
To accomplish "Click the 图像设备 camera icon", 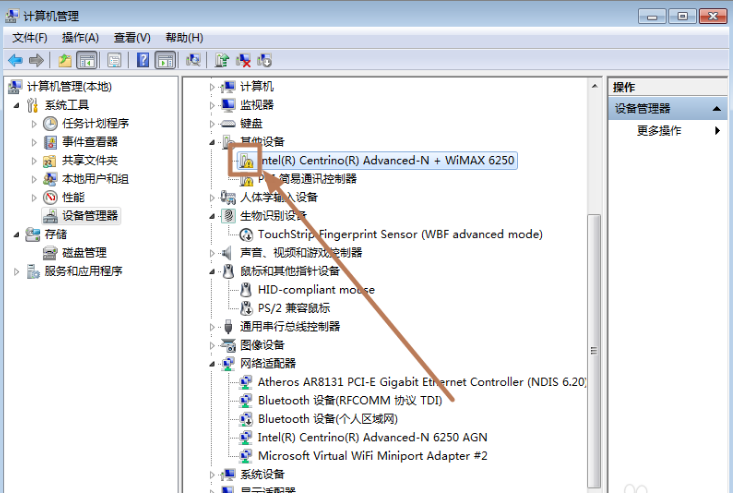I will (228, 345).
